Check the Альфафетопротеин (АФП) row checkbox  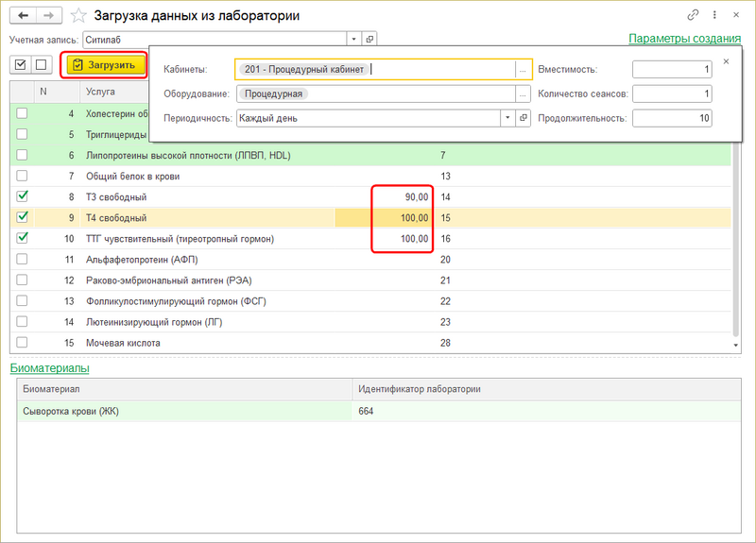pos(23,260)
